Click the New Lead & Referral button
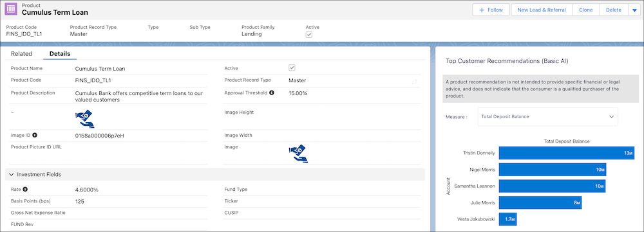Viewport: 644px width, 232px height. click(x=542, y=10)
